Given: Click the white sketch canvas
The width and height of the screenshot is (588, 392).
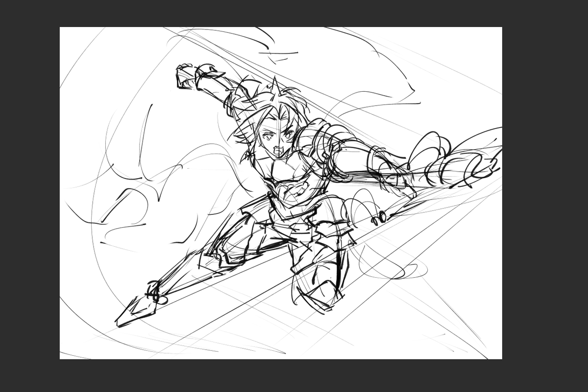Looking at the screenshot, I should [281, 193].
